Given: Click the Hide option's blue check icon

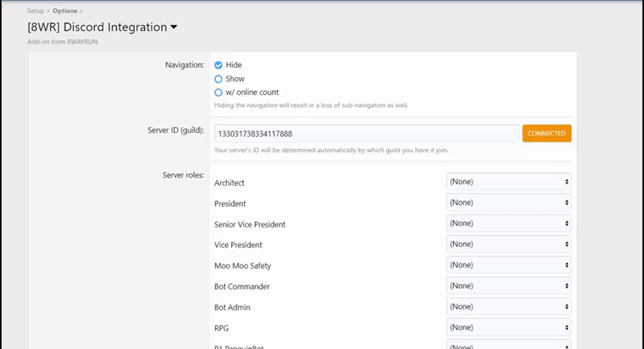Looking at the screenshot, I should coord(218,65).
